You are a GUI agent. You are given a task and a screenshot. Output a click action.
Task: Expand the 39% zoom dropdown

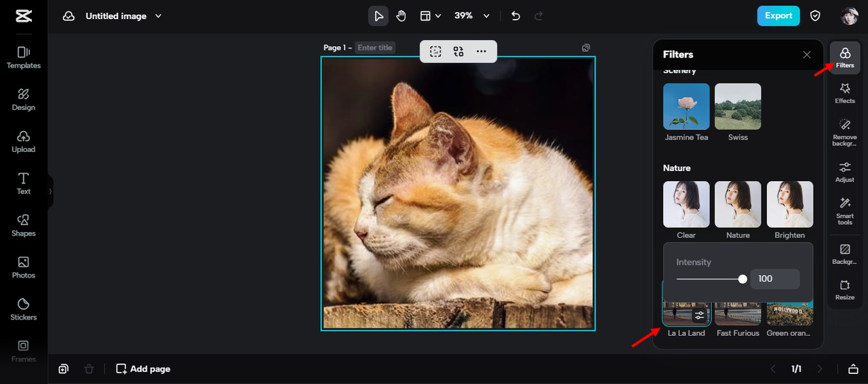click(x=486, y=16)
